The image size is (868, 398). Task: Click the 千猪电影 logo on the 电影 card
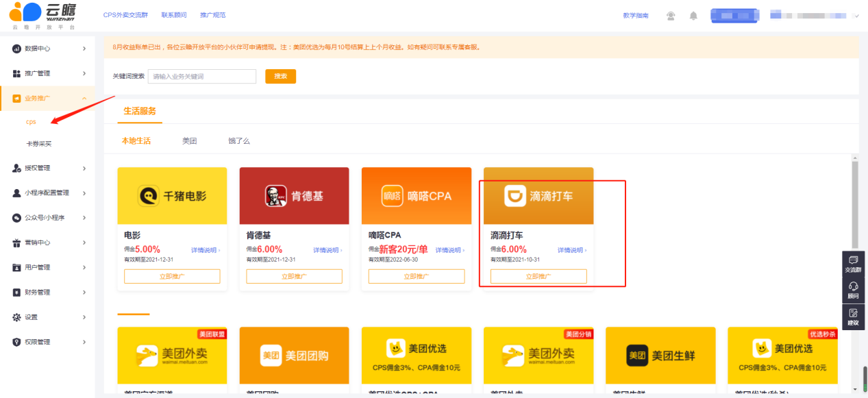tap(148, 196)
